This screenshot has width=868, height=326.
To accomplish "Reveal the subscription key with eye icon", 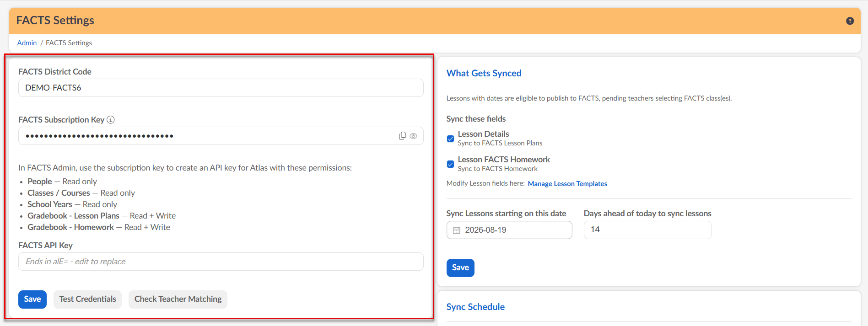I will (413, 136).
